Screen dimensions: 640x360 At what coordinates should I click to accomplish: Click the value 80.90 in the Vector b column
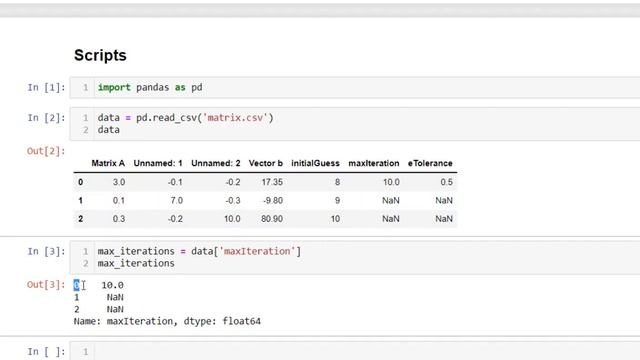pos(272,219)
